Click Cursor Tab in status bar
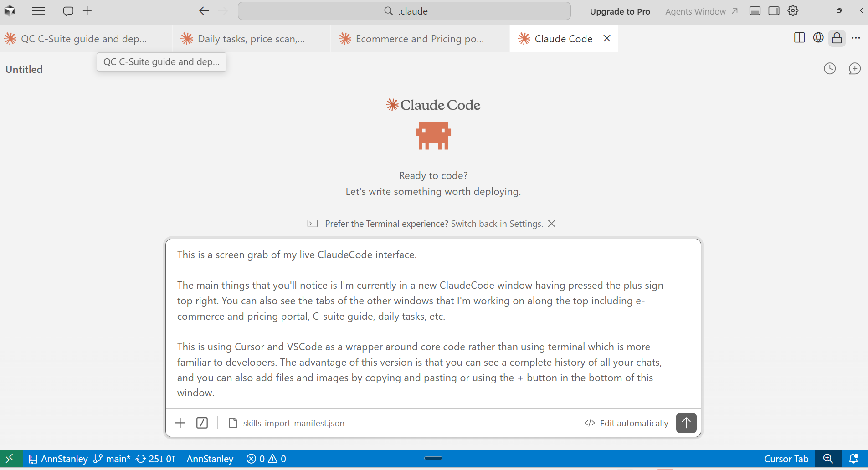 (786, 459)
